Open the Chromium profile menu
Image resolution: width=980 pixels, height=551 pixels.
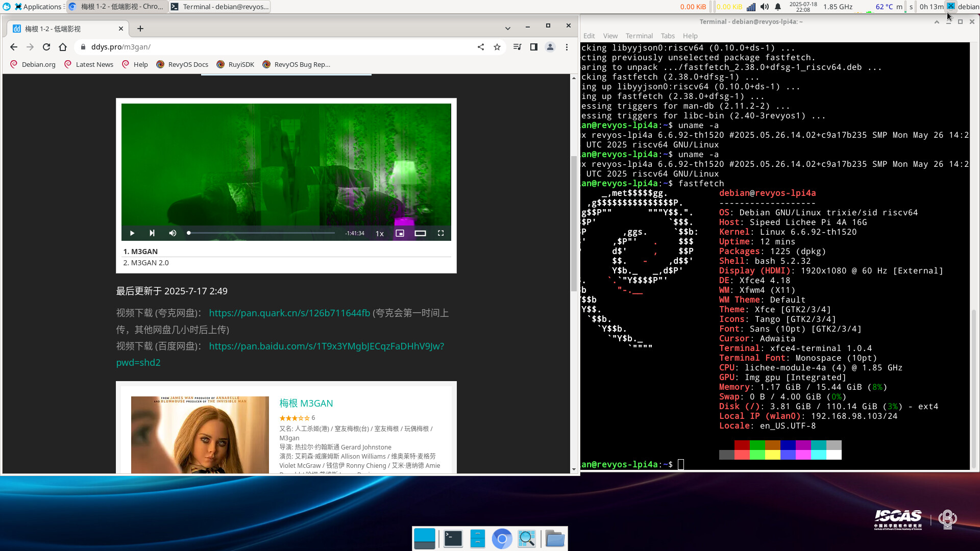(x=550, y=47)
